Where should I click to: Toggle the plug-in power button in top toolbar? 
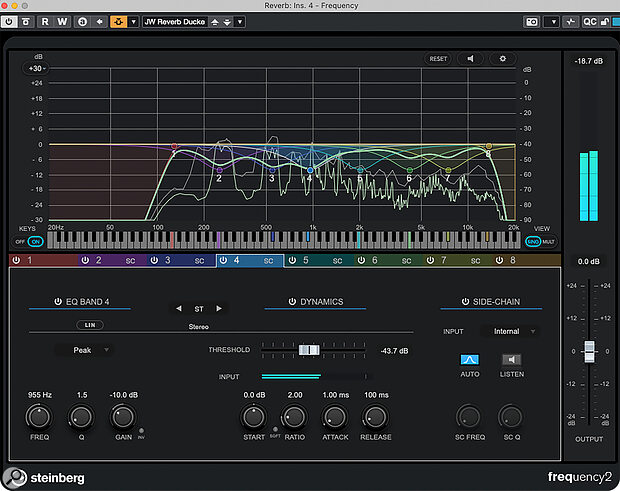pos(9,22)
